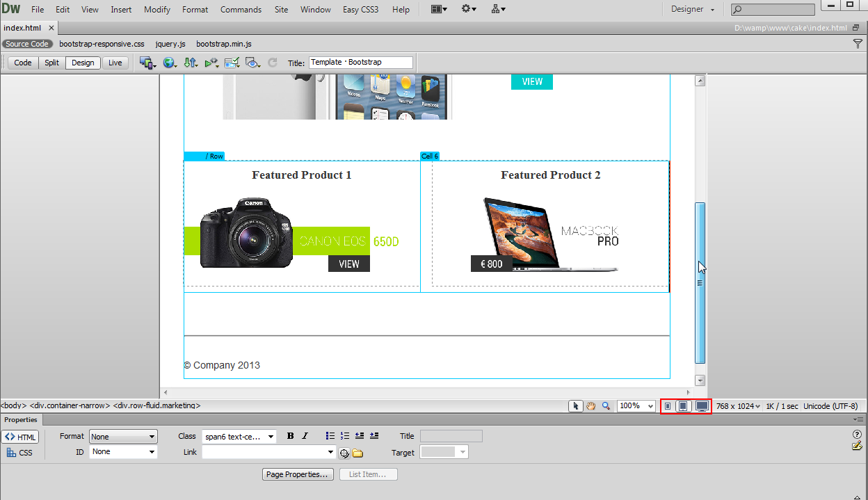Toggle Live view
868x500 pixels.
115,63
